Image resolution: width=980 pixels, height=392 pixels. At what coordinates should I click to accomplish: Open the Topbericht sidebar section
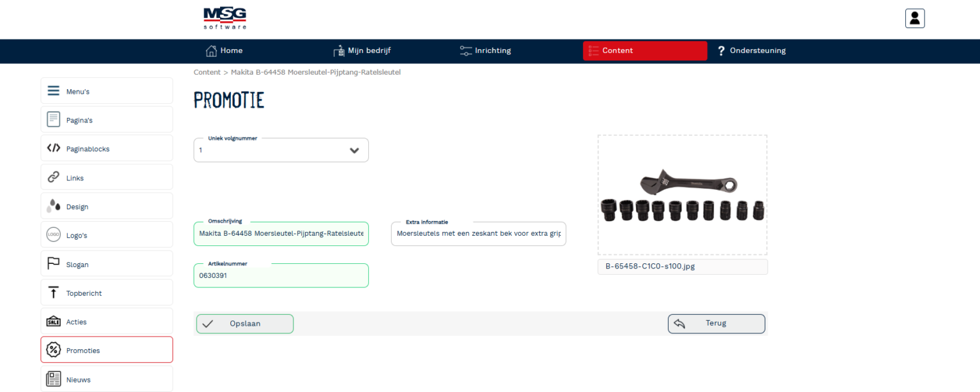tap(107, 293)
